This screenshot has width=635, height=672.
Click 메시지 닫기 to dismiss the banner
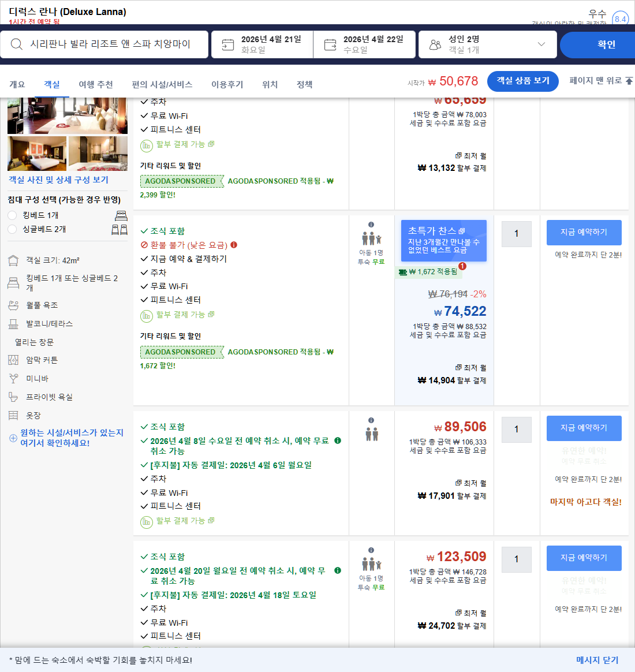pyautogui.click(x=597, y=660)
